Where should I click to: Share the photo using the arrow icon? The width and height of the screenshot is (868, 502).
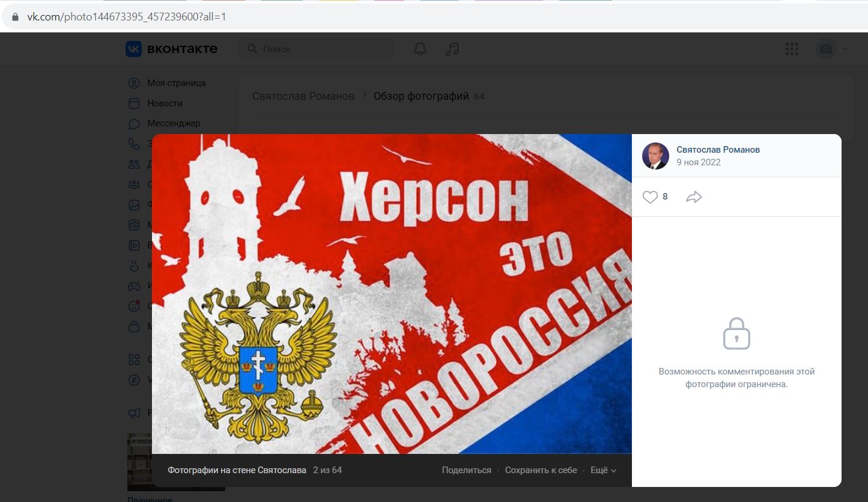click(694, 197)
